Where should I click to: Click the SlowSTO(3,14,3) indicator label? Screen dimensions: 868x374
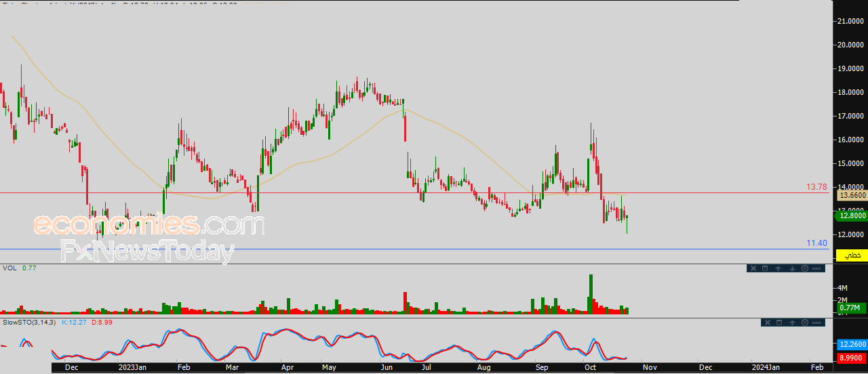pyautogui.click(x=31, y=323)
